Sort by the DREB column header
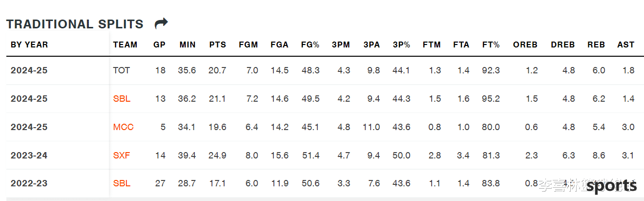The height and width of the screenshot is (201, 644). click(x=563, y=45)
